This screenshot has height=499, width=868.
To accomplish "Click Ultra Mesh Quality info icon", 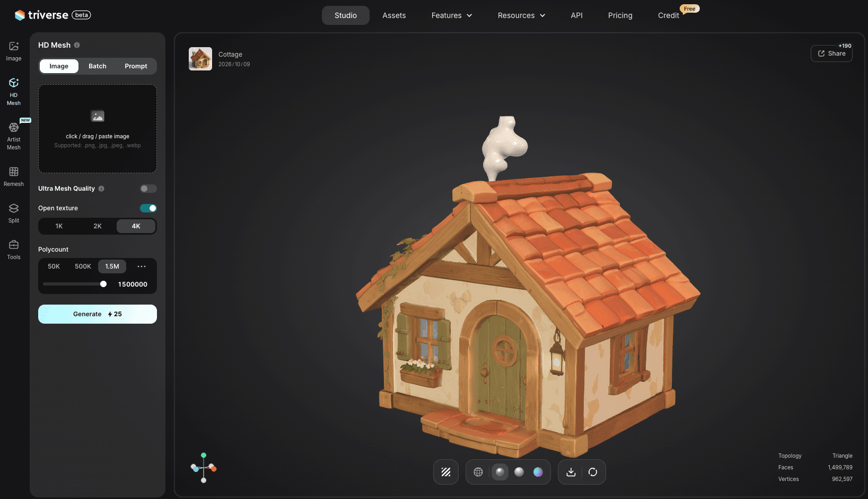I will [101, 189].
